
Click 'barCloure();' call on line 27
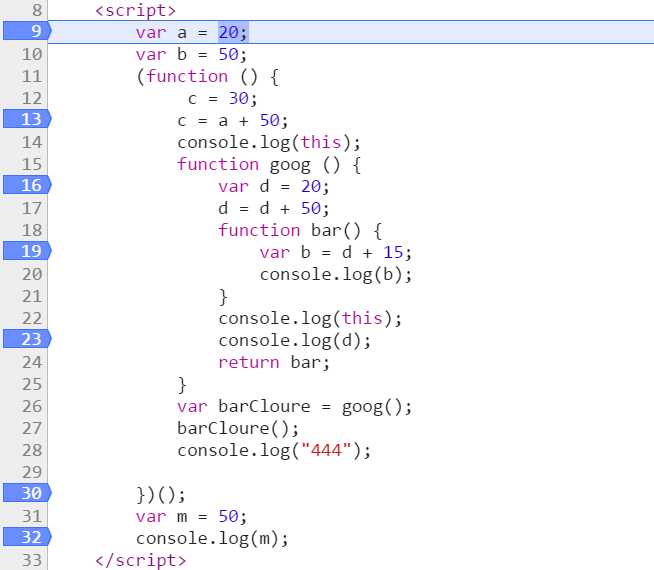click(x=238, y=429)
